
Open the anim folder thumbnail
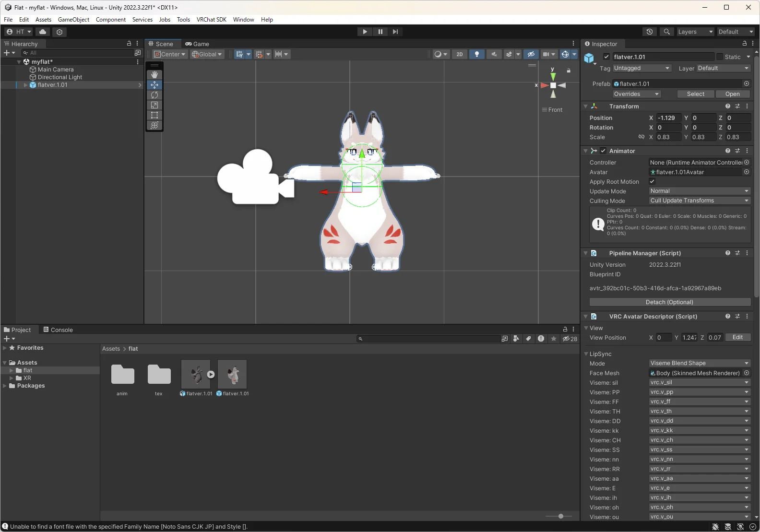[x=123, y=375]
